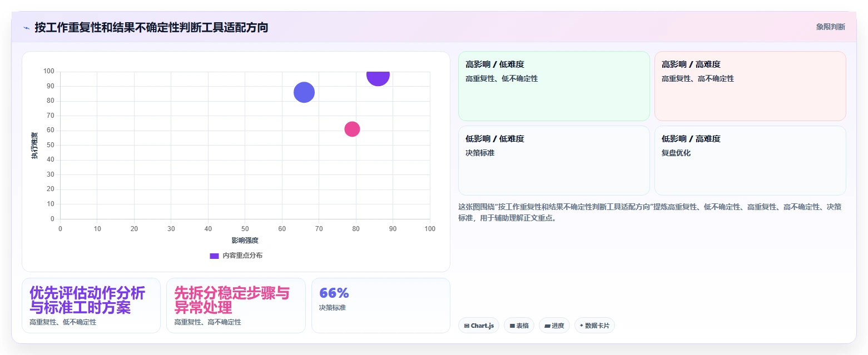Click the 66% stat value

click(334, 293)
